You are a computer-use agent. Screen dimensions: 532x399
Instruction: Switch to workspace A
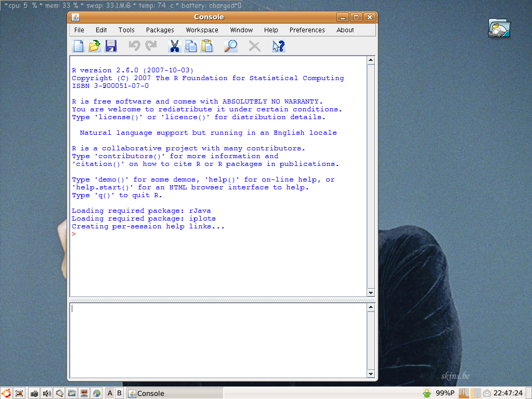click(110, 393)
